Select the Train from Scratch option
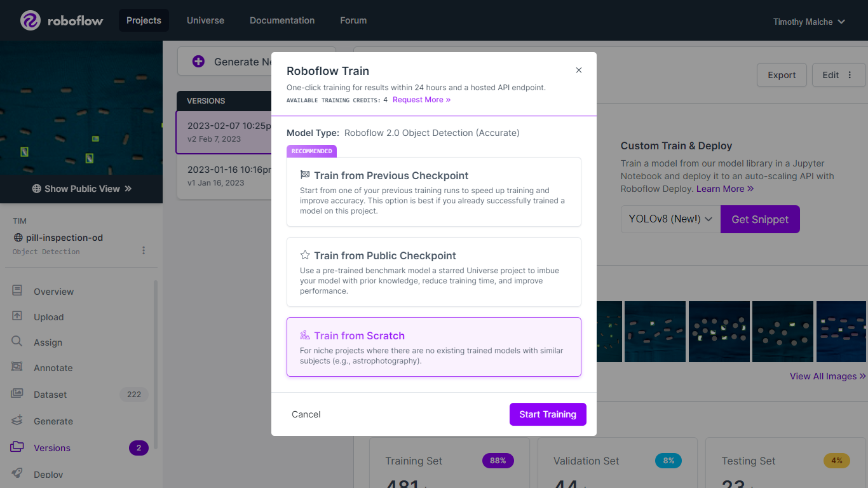868x488 pixels. pyautogui.click(x=434, y=347)
